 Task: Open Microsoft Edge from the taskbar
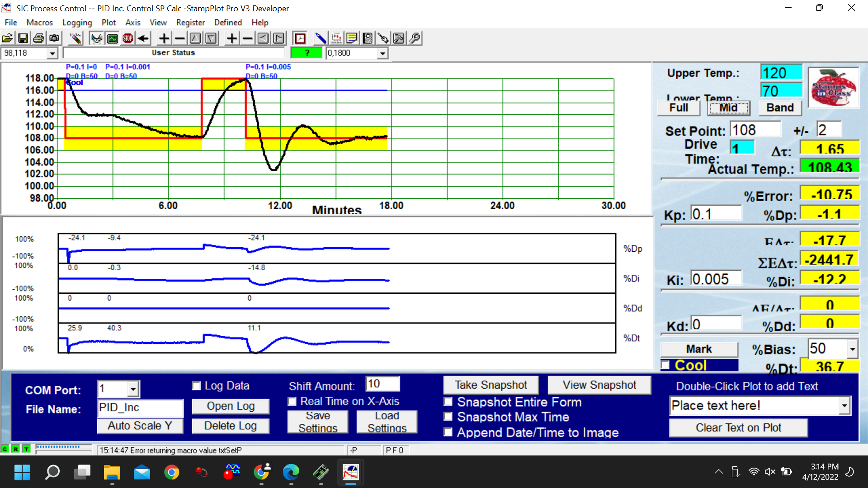click(x=291, y=472)
